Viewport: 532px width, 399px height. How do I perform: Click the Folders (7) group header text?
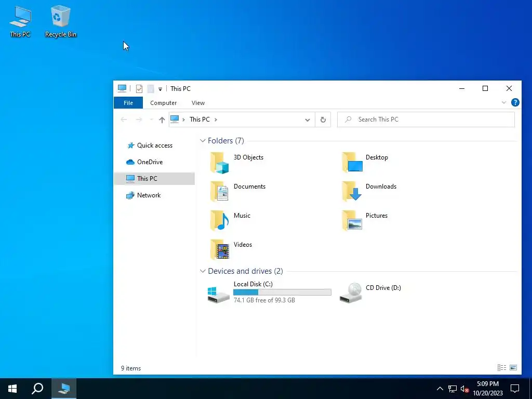click(x=225, y=141)
